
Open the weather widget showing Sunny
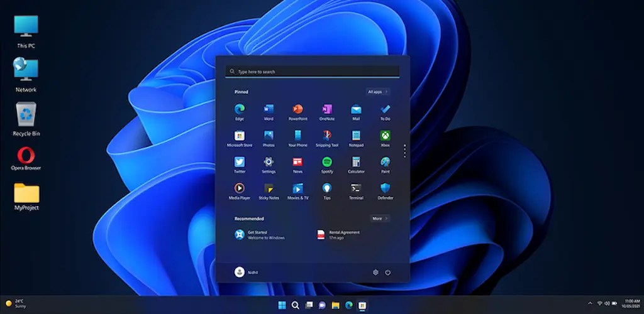[16, 304]
